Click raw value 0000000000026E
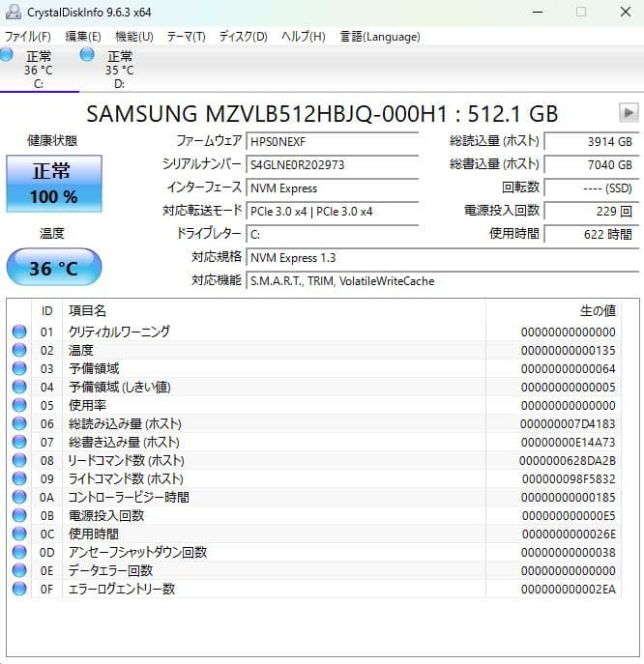Image resolution: width=644 pixels, height=664 pixels. (569, 534)
